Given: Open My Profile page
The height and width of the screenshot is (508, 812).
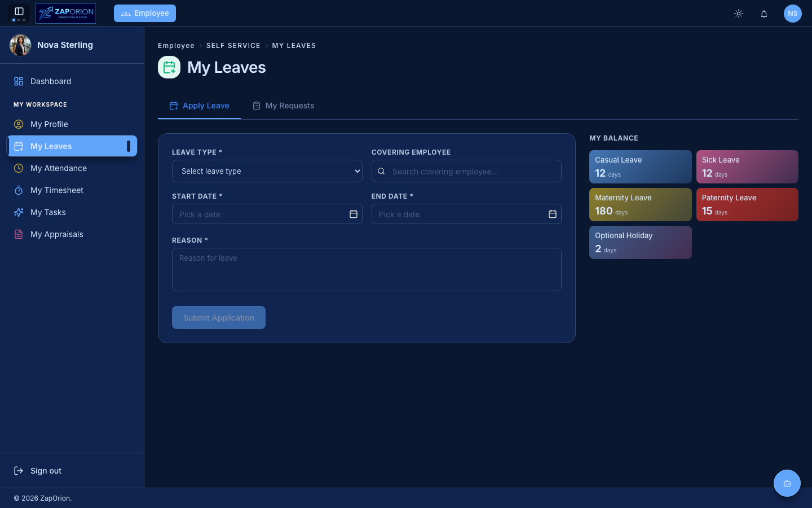Looking at the screenshot, I should tap(72, 124).
